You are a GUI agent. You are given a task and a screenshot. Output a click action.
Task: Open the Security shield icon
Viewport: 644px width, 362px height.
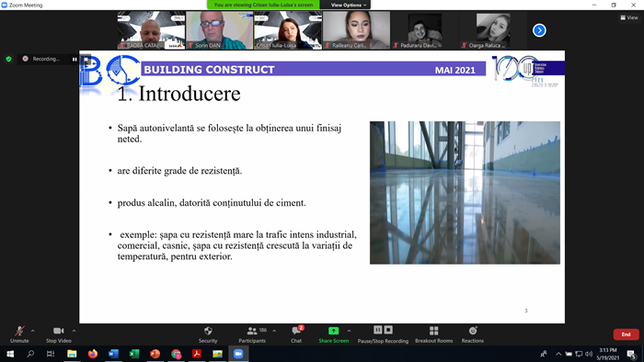point(208,331)
